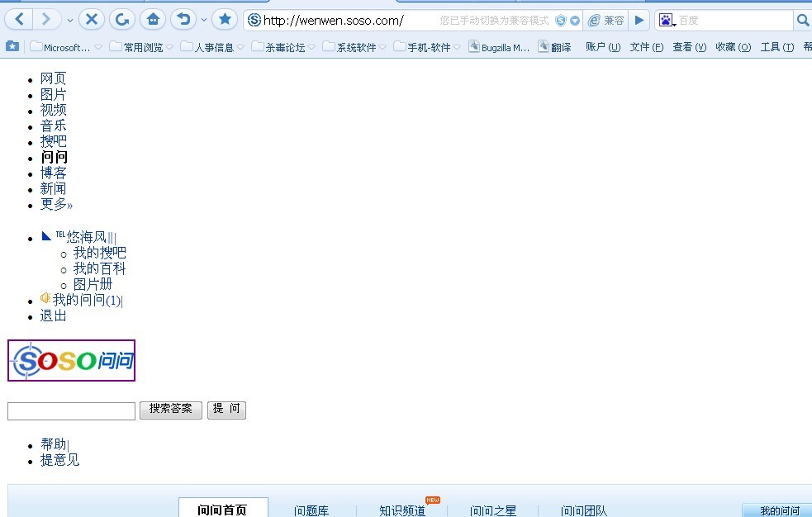Refresh the page with reload icon
812x517 pixels.
point(122,20)
